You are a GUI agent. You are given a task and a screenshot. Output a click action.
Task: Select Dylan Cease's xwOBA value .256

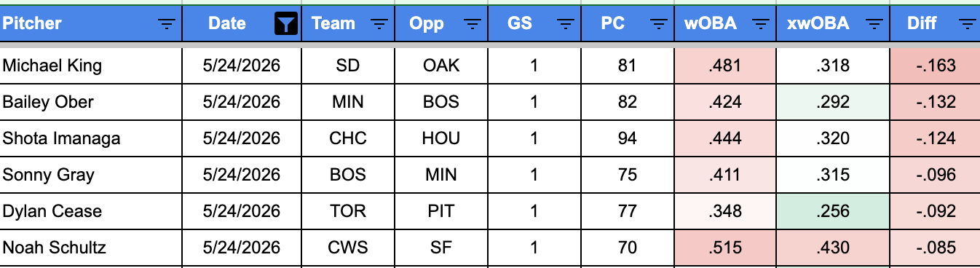coord(833,211)
